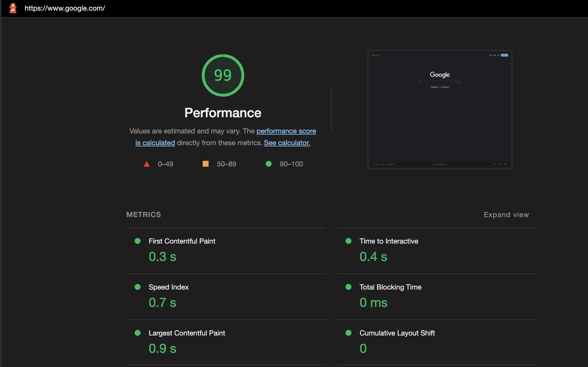The image size is (588, 367).
Task: Click the Cumulative Layout Shift 0 value
Action: click(x=363, y=348)
